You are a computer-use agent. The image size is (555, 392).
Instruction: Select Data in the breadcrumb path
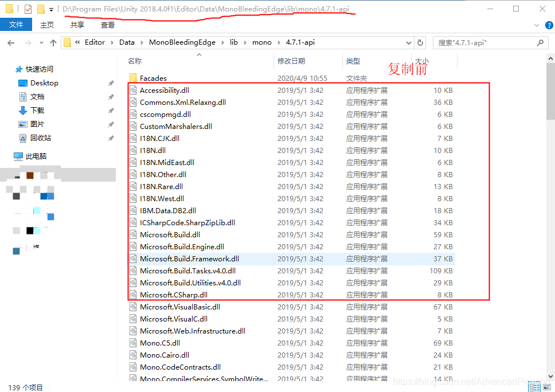[x=127, y=42]
